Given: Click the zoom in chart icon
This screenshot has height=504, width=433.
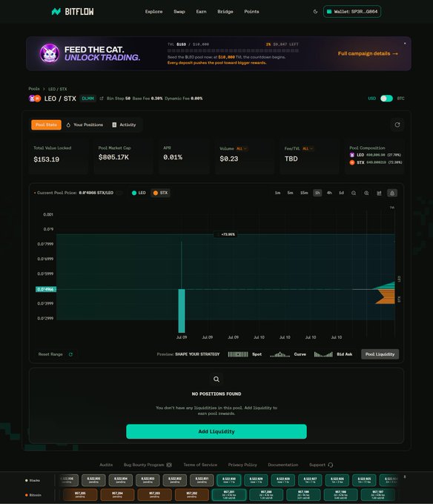Looking at the screenshot, I should [x=366, y=193].
